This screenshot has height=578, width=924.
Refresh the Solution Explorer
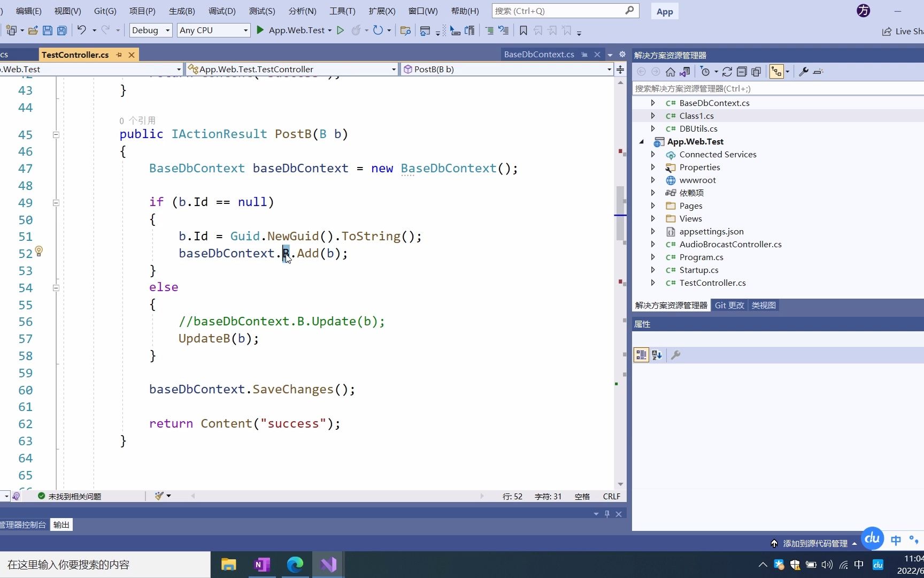click(727, 71)
